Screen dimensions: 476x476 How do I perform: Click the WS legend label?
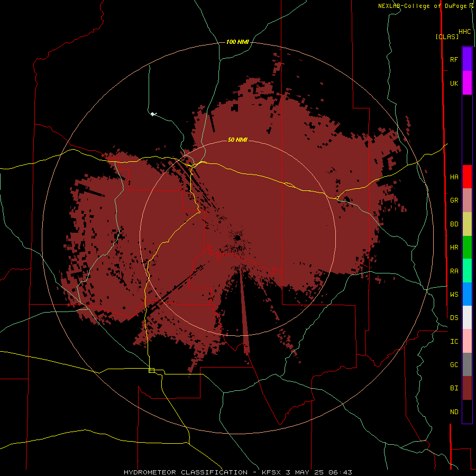pos(454,294)
